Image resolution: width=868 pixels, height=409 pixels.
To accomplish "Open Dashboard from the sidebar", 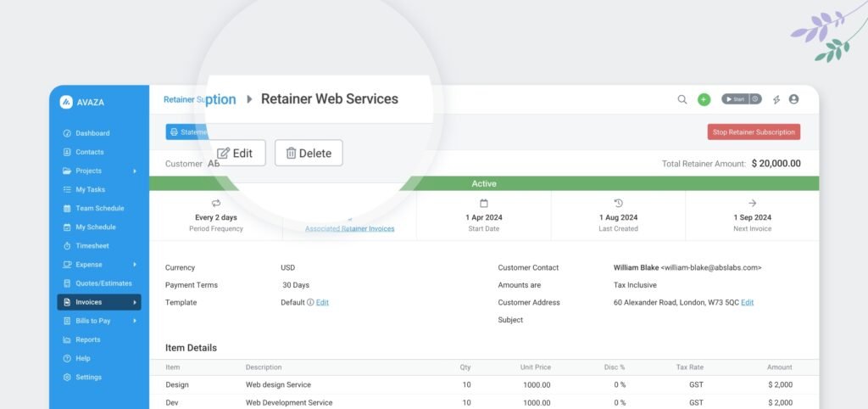I will (x=92, y=133).
